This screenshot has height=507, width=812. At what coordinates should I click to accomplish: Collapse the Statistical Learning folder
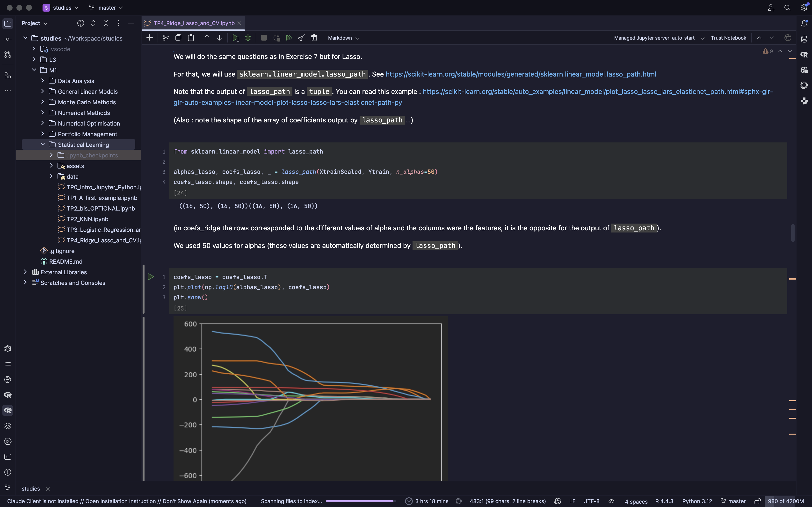click(43, 144)
